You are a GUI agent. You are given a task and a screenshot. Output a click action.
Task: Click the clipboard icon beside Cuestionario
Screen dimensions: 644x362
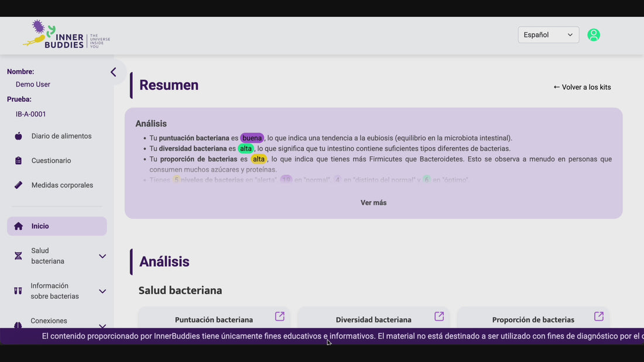tap(18, 161)
